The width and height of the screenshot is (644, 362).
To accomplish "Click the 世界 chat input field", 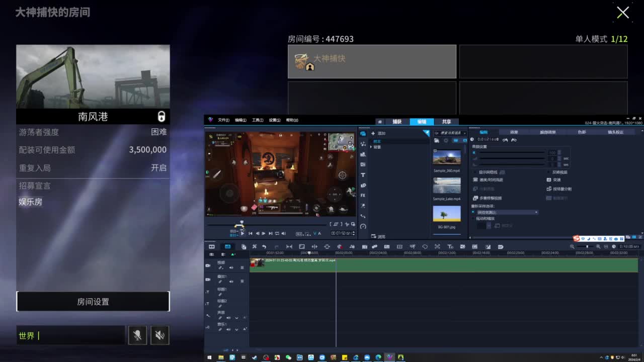I will [70, 335].
